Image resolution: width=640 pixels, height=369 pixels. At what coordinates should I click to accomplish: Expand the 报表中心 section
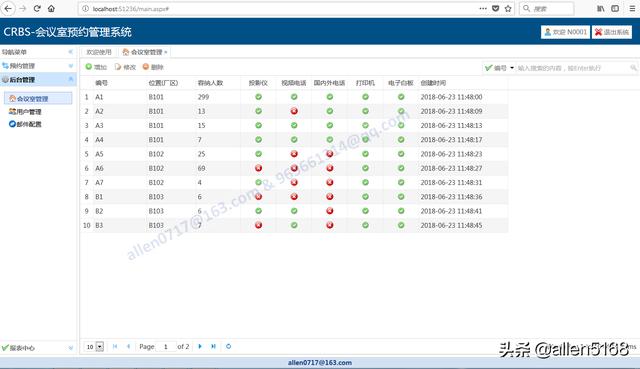click(x=71, y=348)
